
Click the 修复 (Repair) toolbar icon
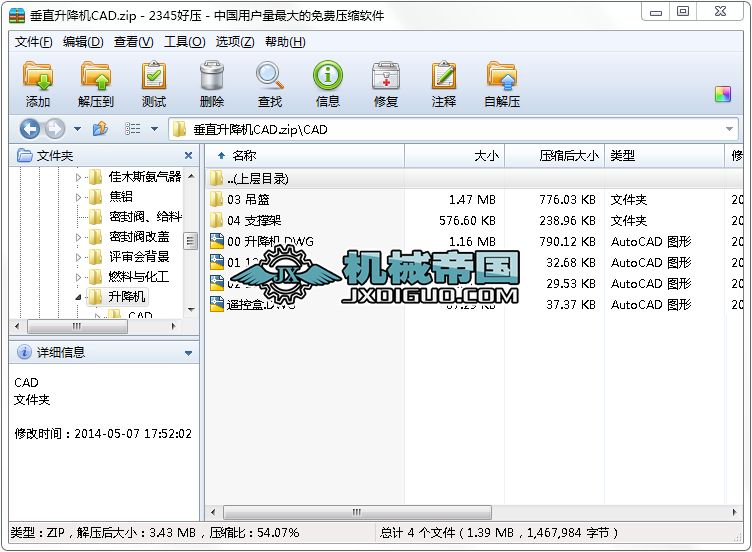(x=386, y=76)
